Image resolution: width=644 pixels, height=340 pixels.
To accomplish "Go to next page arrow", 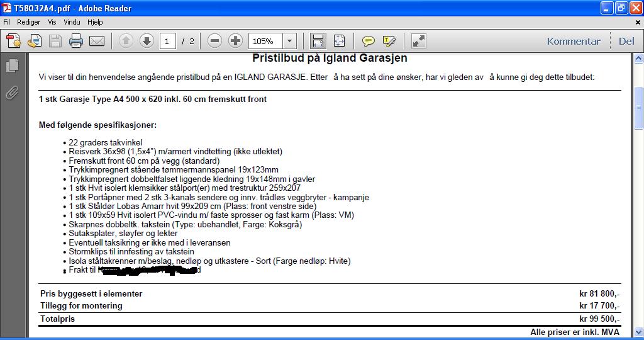I will point(147,42).
